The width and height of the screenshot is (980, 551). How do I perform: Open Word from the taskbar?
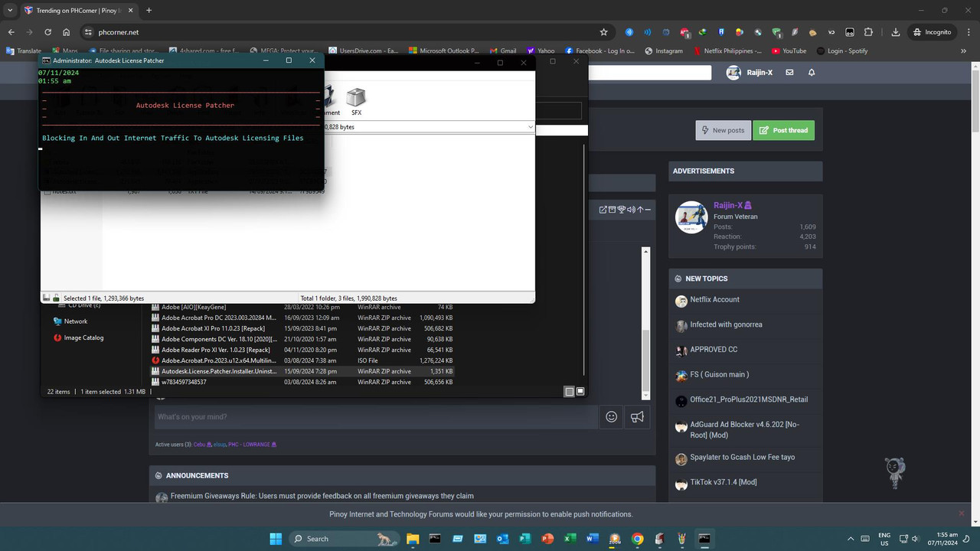[x=593, y=539]
